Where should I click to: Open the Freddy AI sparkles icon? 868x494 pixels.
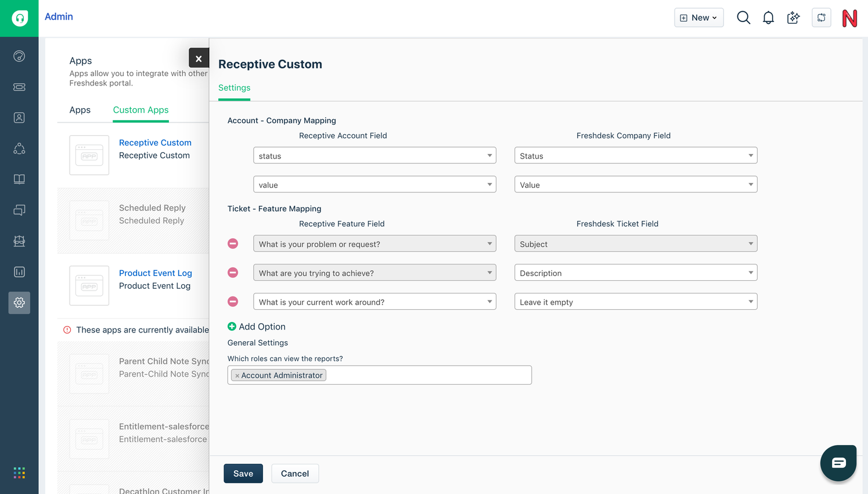(793, 17)
